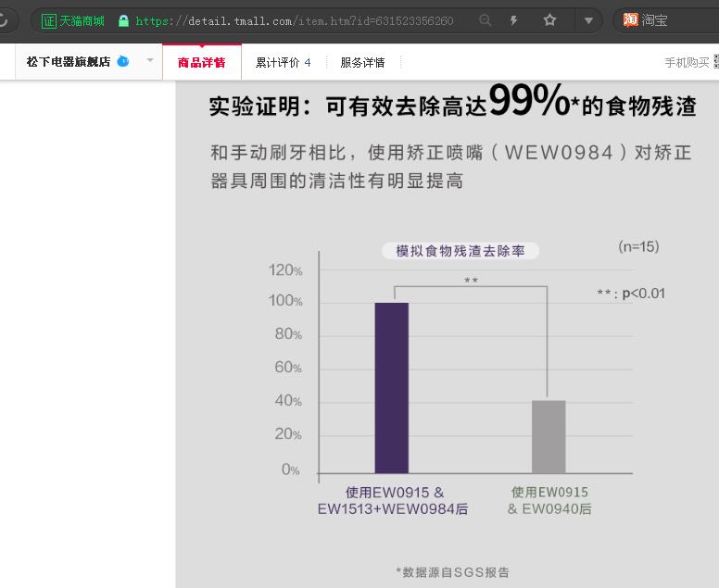The width and height of the screenshot is (719, 588).
Task: Click the blue badge icon beside store name
Action: (123, 61)
